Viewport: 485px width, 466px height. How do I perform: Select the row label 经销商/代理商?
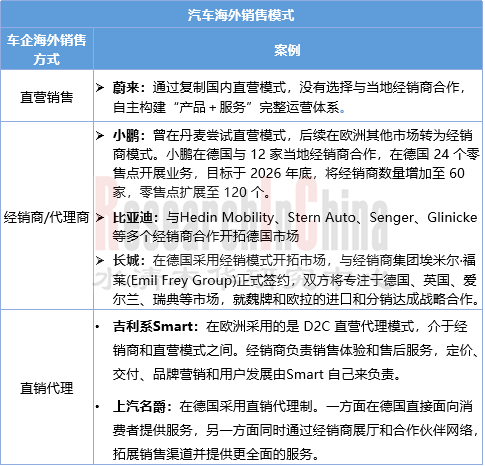(x=46, y=217)
